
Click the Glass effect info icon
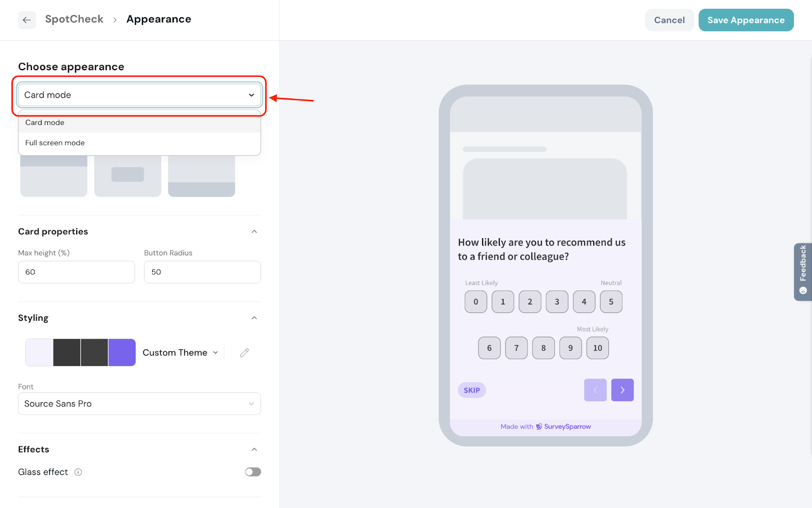pos(78,472)
